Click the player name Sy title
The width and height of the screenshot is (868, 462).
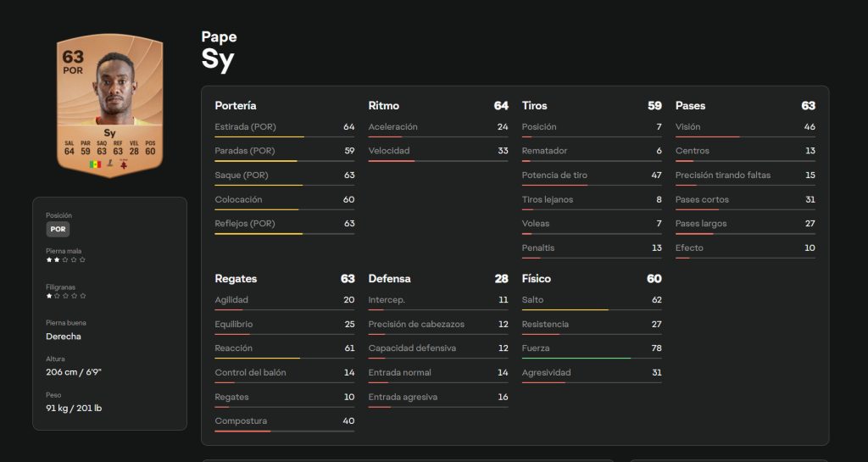tap(217, 59)
